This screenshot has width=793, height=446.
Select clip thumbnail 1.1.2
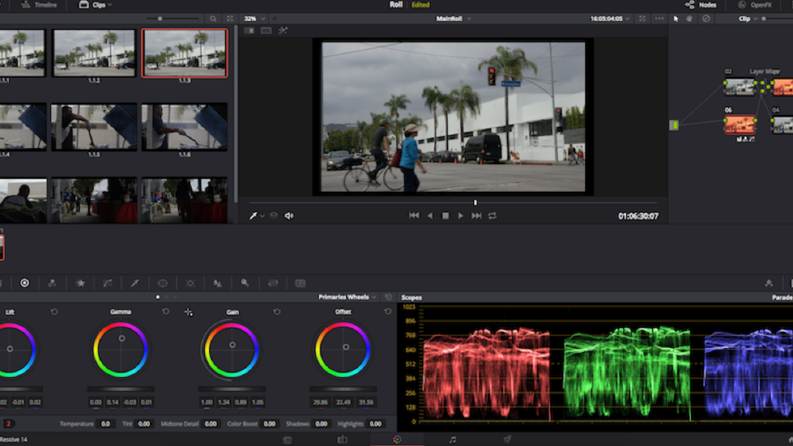tap(94, 53)
